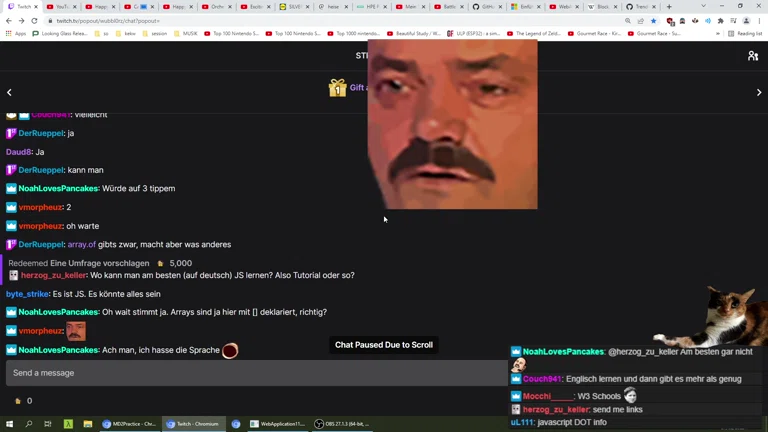768x432 pixels.
Task: Show next banner with right chevron
Action: (x=758, y=92)
